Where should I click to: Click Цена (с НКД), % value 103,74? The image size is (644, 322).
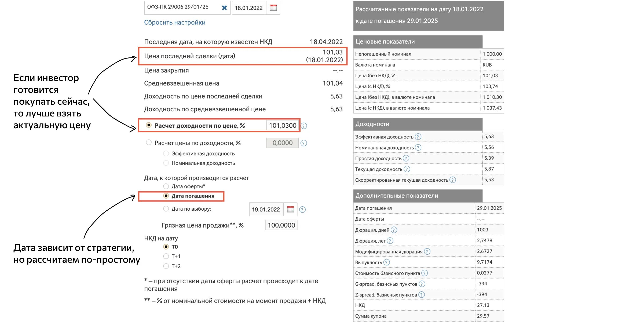pyautogui.click(x=490, y=86)
